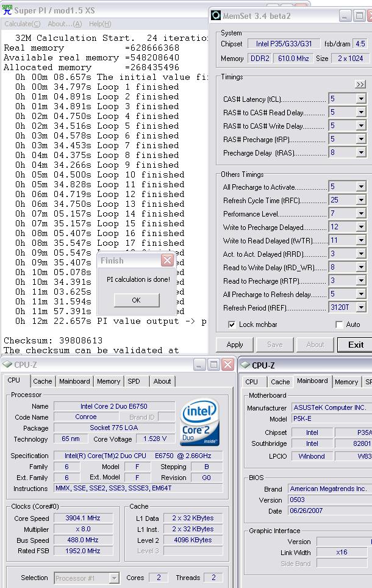Click the Rated FSB 1952.0 MHz field
The image size is (372, 588).
pos(83,551)
